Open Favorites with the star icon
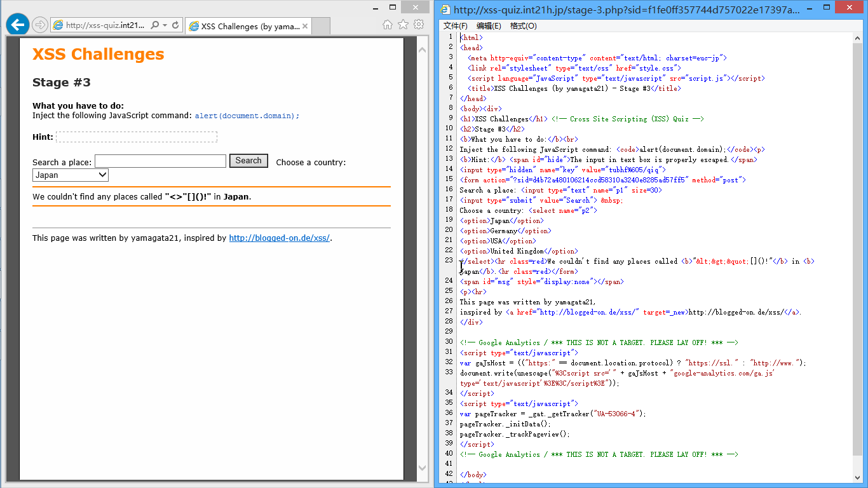Screen dimensions: 868x488 [403, 25]
